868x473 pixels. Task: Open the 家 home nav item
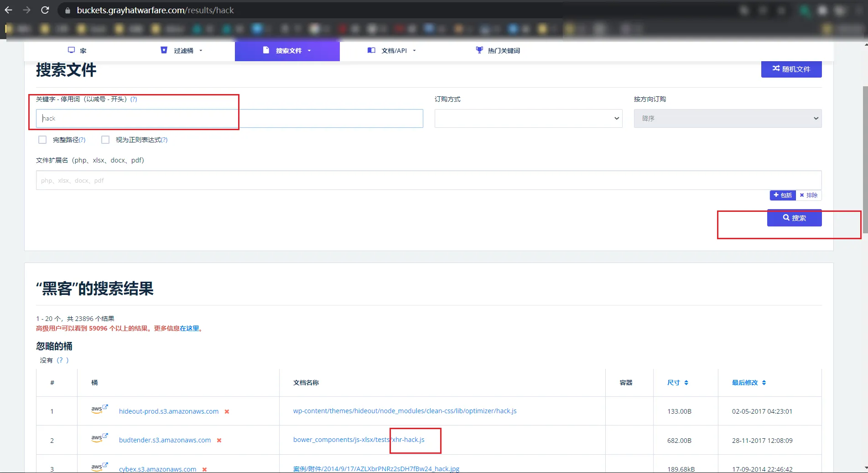point(77,50)
